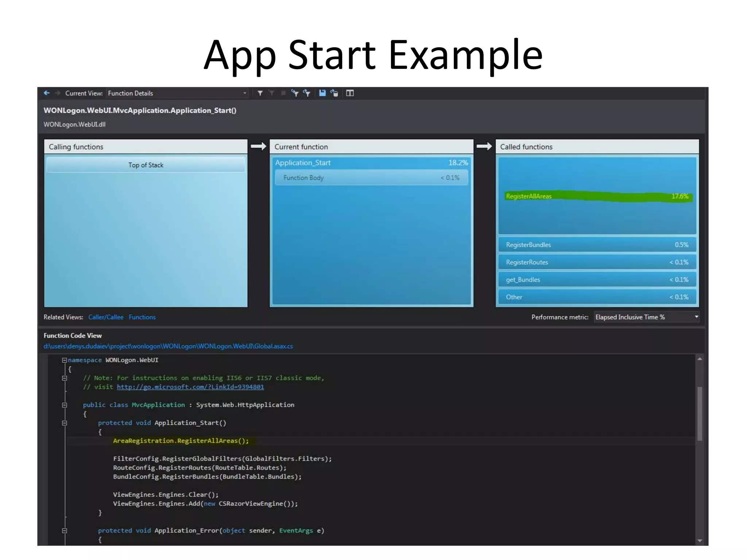Click the Function Body row
Viewport: 747px width, 560px height.
point(371,178)
